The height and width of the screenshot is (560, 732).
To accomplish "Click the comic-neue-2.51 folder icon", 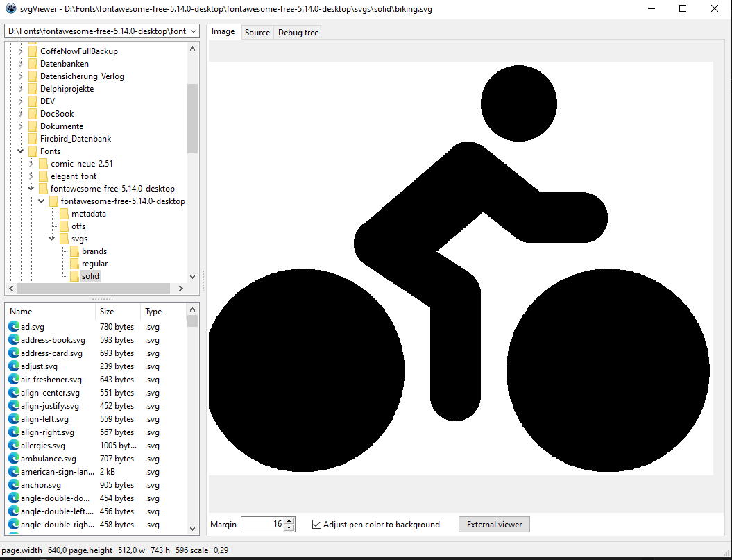I will point(43,164).
